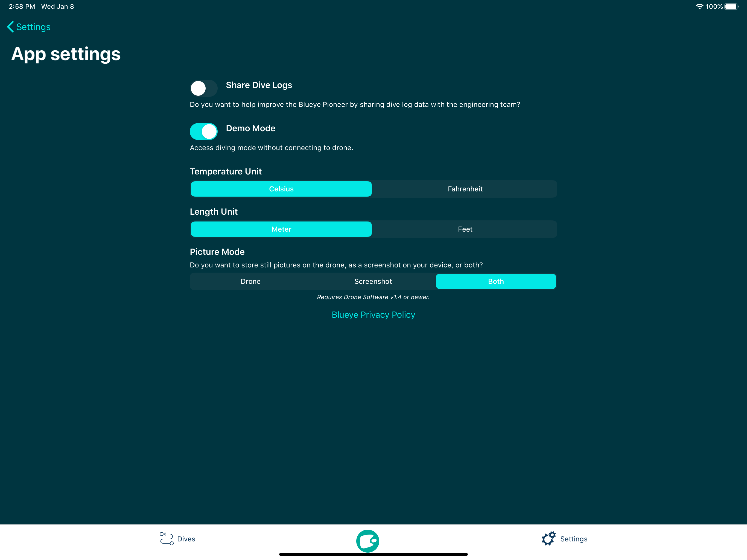Screen dimensions: 747x560
Task: Switch to the Dives tab label
Action: click(x=186, y=539)
